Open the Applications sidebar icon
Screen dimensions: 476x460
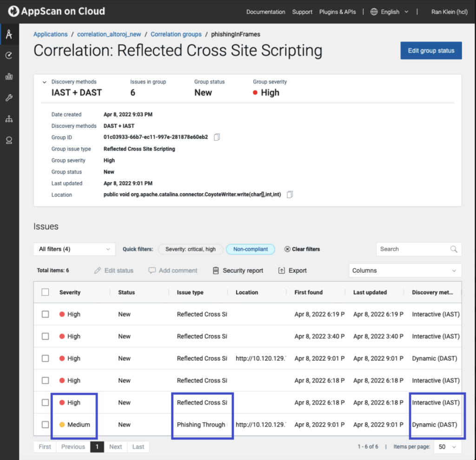9,34
